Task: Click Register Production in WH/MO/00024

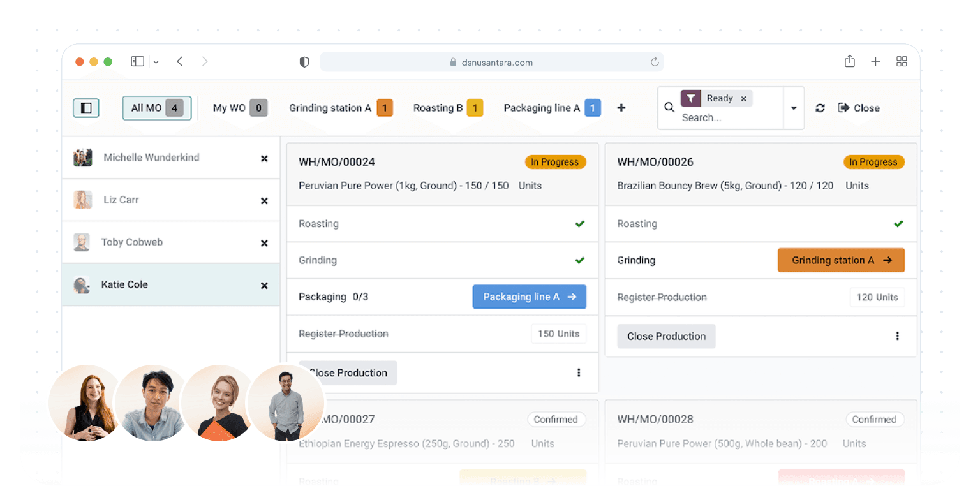Action: click(x=343, y=334)
